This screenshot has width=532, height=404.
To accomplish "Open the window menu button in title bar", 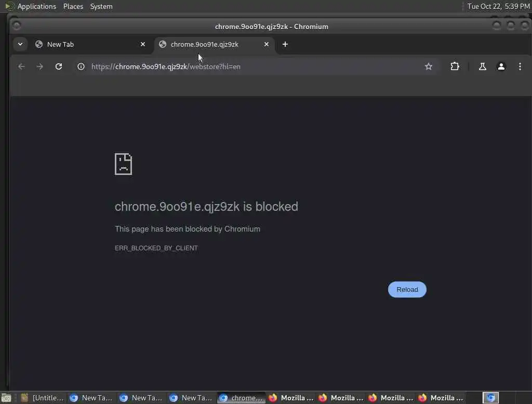I will 16,25.
